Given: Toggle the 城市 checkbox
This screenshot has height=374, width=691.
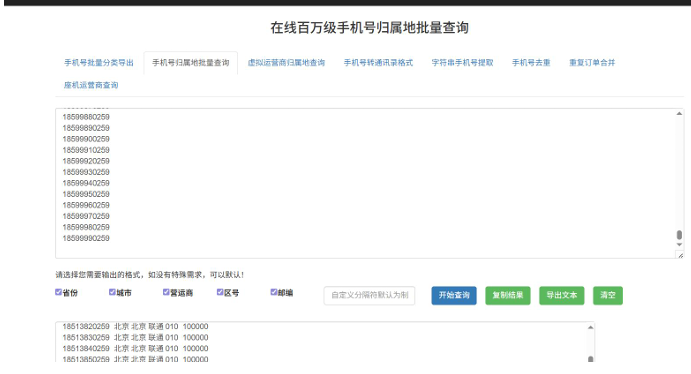Looking at the screenshot, I should click(112, 292).
